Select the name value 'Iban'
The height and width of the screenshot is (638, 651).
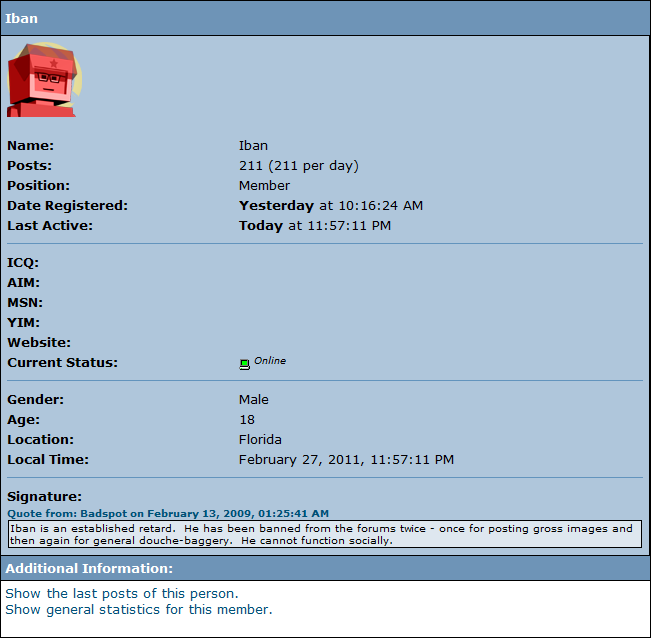[253, 146]
